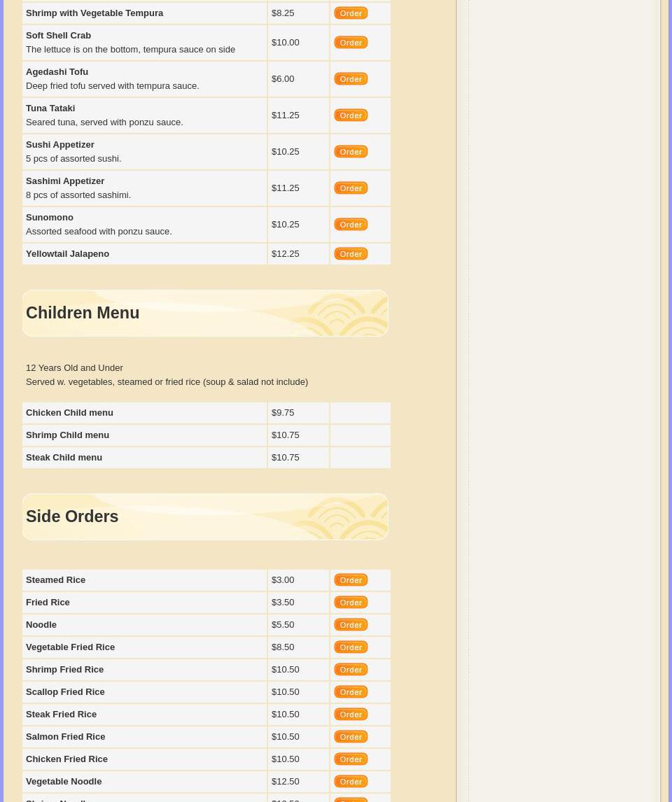Order the Yellowtail Jalapeno
The height and width of the screenshot is (802, 672).
[x=351, y=254]
